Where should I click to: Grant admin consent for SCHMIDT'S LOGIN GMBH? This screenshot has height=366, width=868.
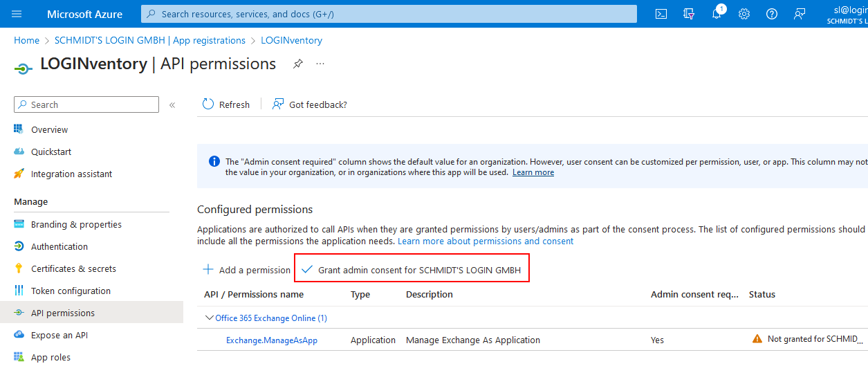click(x=412, y=270)
